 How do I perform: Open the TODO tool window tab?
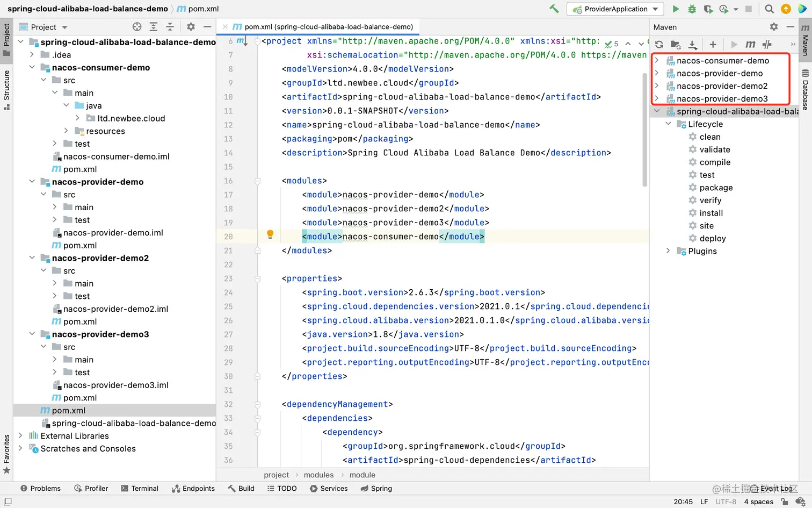[282, 488]
